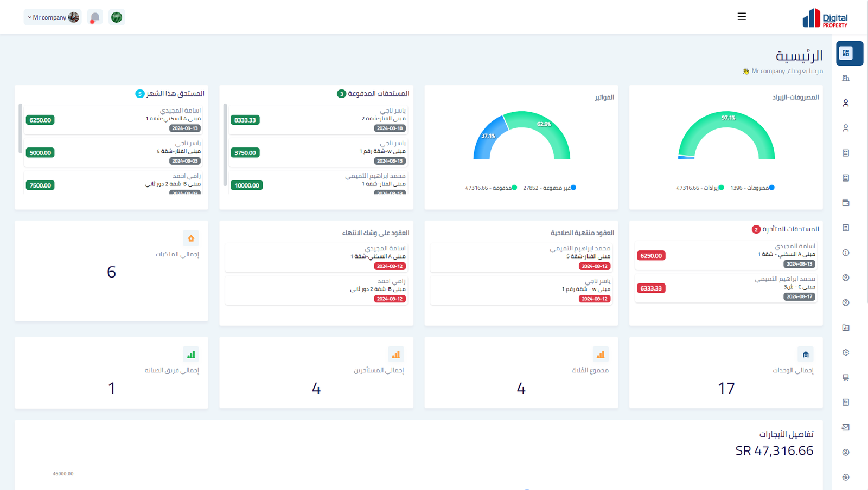Expand the Mr company user dropdown

pos(53,17)
